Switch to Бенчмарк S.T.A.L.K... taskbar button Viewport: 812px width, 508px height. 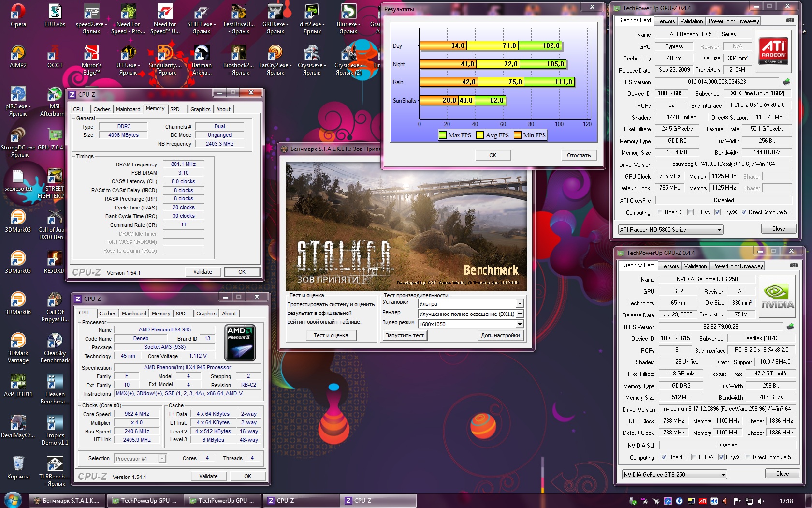[x=67, y=501]
